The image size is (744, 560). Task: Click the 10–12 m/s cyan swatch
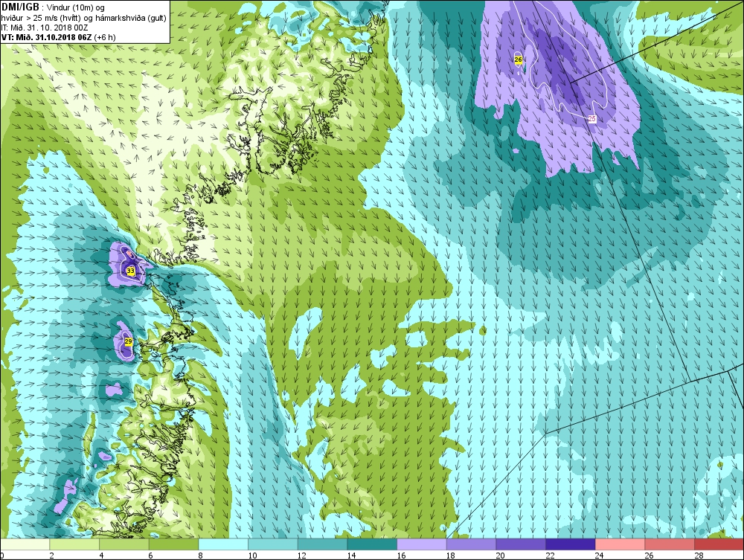pos(273,544)
